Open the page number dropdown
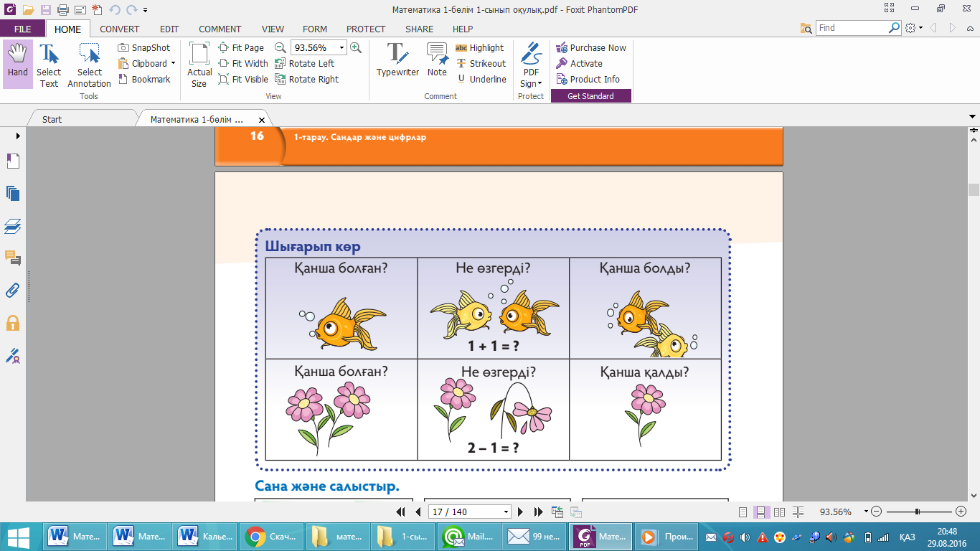Image resolution: width=980 pixels, height=551 pixels. click(x=507, y=512)
